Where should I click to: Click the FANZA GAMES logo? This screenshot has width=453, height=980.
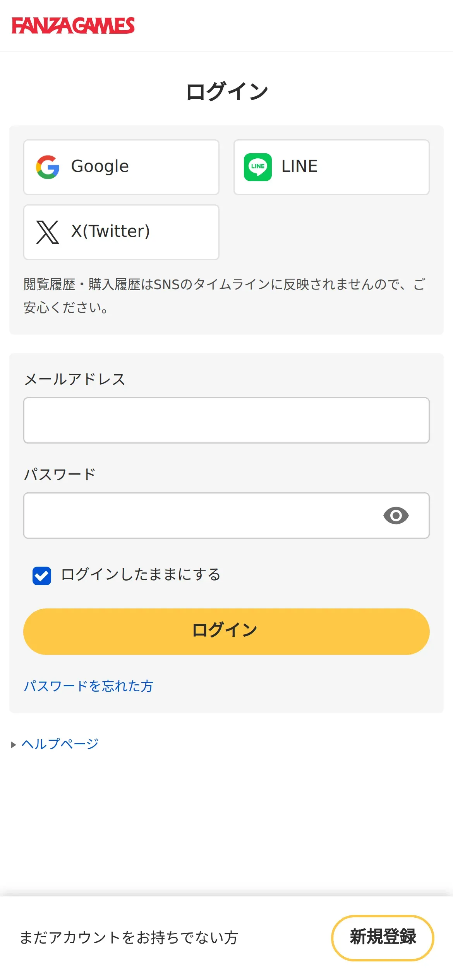click(73, 26)
